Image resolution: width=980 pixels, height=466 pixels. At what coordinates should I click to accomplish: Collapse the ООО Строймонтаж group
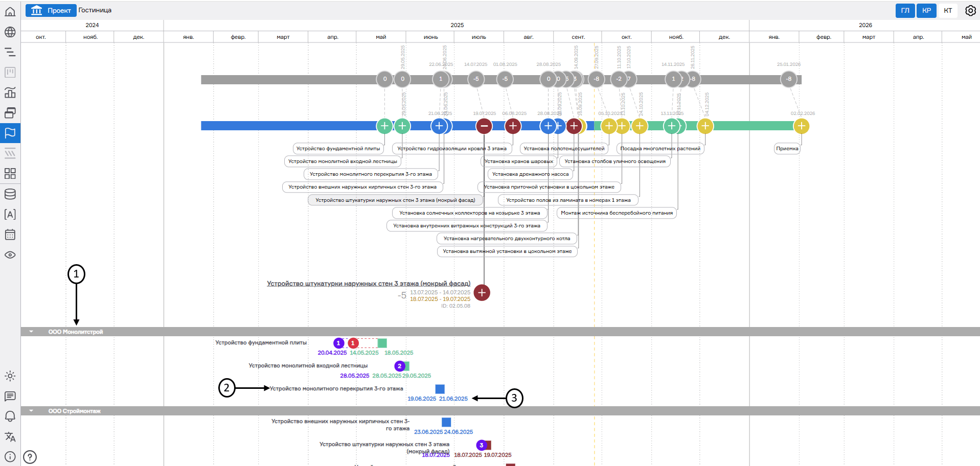point(31,411)
